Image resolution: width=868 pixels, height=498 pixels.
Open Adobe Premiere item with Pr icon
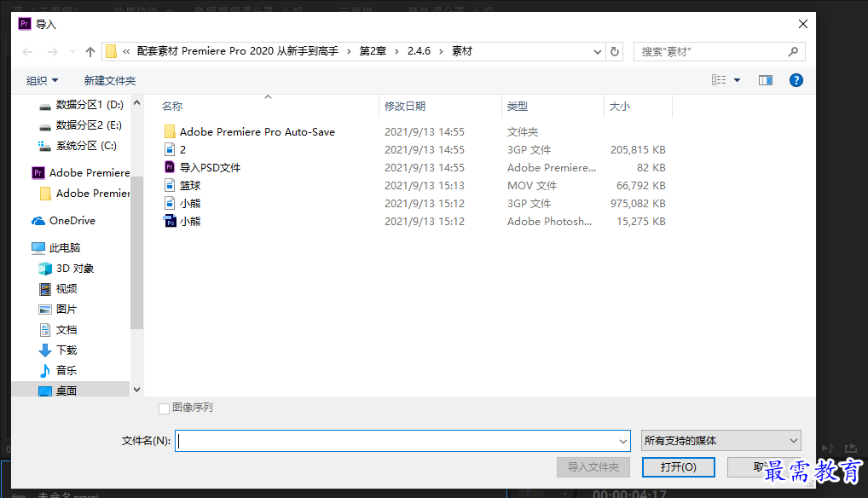click(81, 172)
